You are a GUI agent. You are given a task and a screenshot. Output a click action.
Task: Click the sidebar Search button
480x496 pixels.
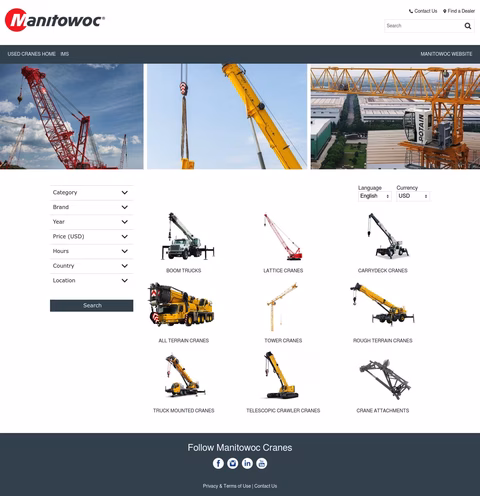(92, 306)
